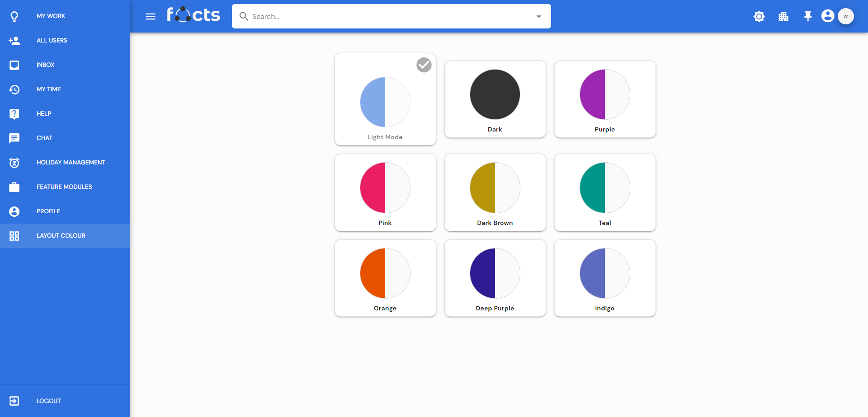Go to All Users menu item
The image size is (868, 417).
pos(52,41)
